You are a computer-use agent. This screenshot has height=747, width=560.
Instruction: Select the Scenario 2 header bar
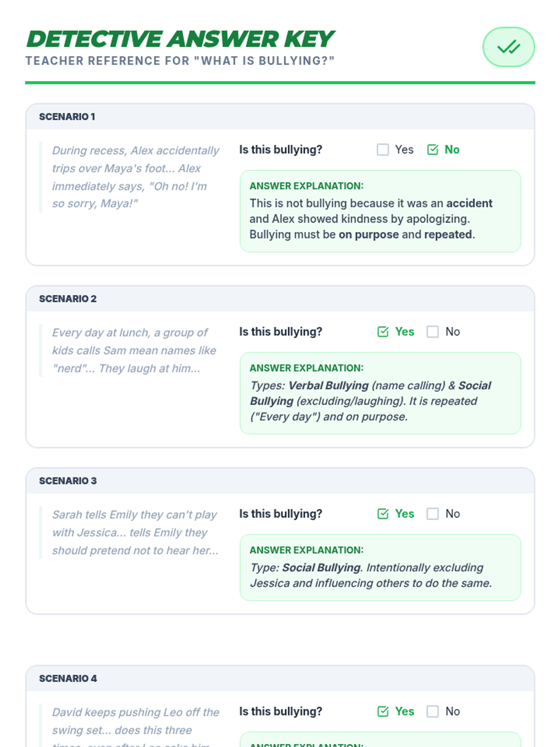tap(280, 299)
